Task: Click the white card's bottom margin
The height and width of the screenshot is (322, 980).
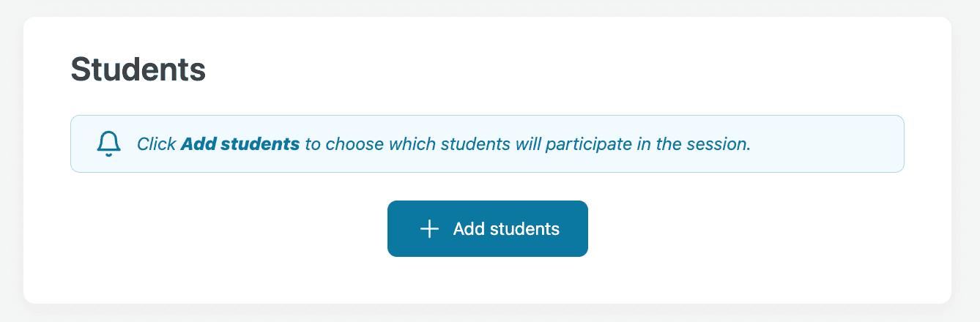Action: pos(487,282)
